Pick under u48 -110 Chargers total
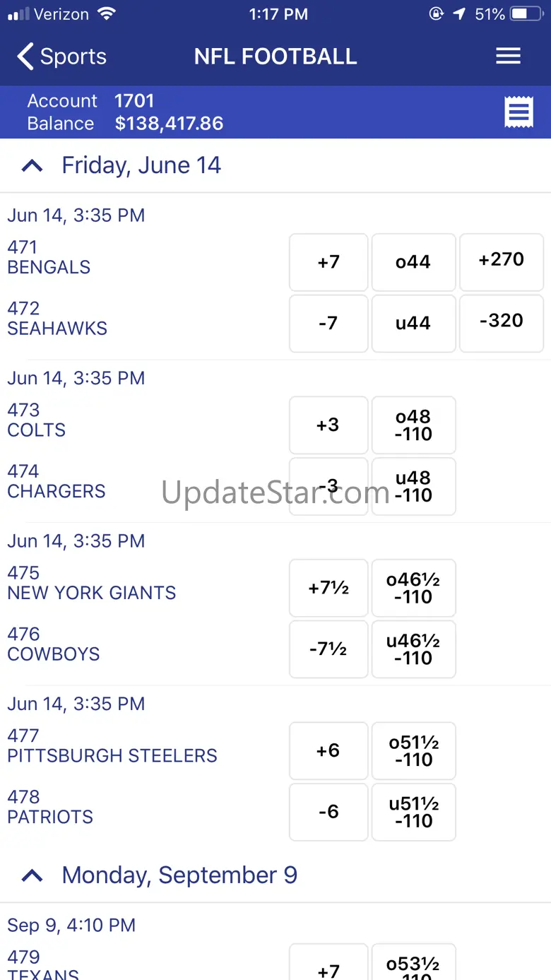The image size is (551, 980). (x=413, y=486)
